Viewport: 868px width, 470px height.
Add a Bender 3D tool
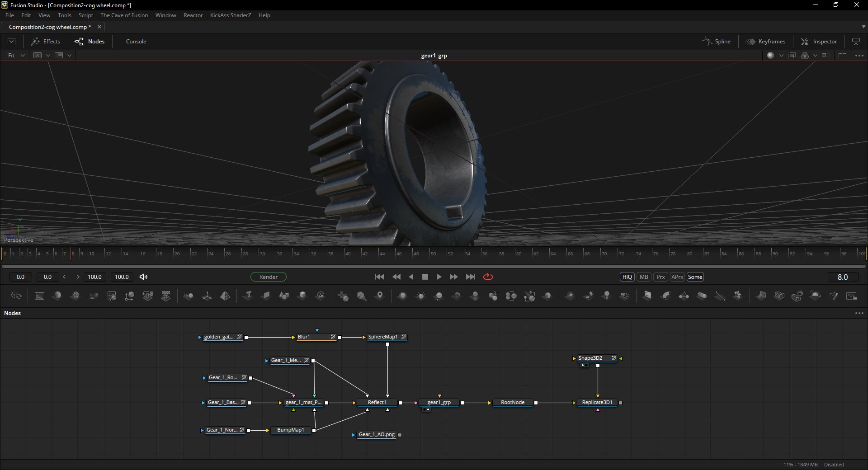(x=666, y=296)
